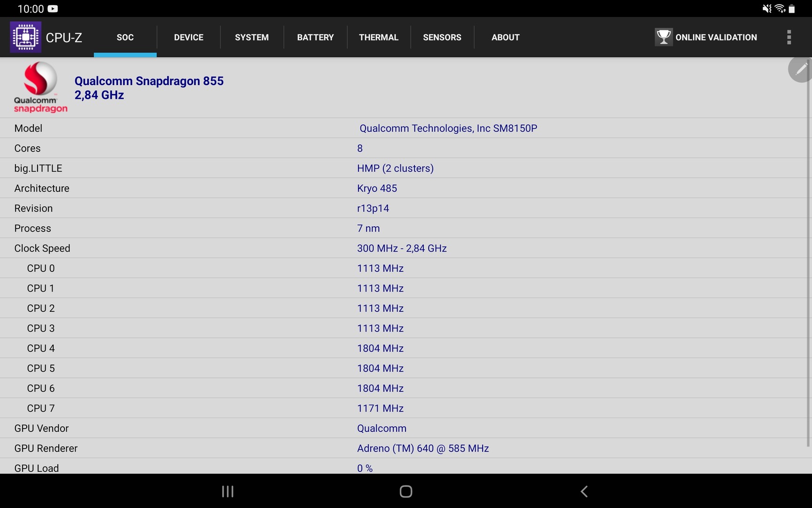The height and width of the screenshot is (508, 812).
Task: Tap the CPU-Z app title
Action: pyautogui.click(x=64, y=37)
